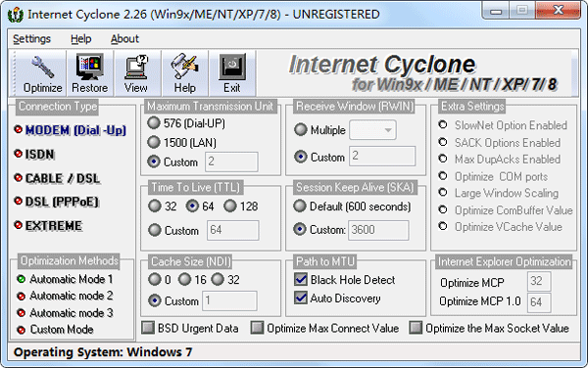This screenshot has width=588, height=368.
Task: Minimize the Internet Cyclone window
Action: [496, 10]
